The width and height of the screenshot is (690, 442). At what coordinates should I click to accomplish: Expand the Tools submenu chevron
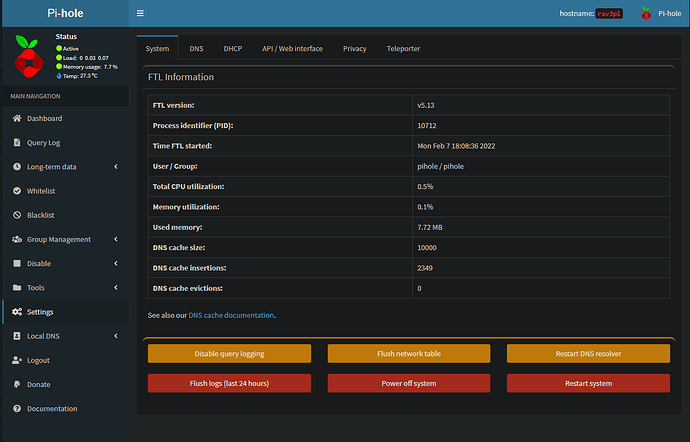click(x=116, y=287)
